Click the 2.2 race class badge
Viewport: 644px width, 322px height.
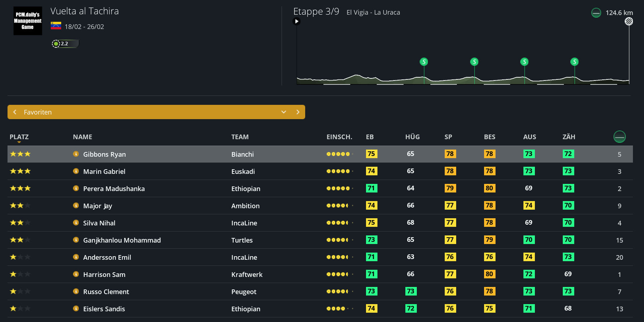tap(65, 44)
